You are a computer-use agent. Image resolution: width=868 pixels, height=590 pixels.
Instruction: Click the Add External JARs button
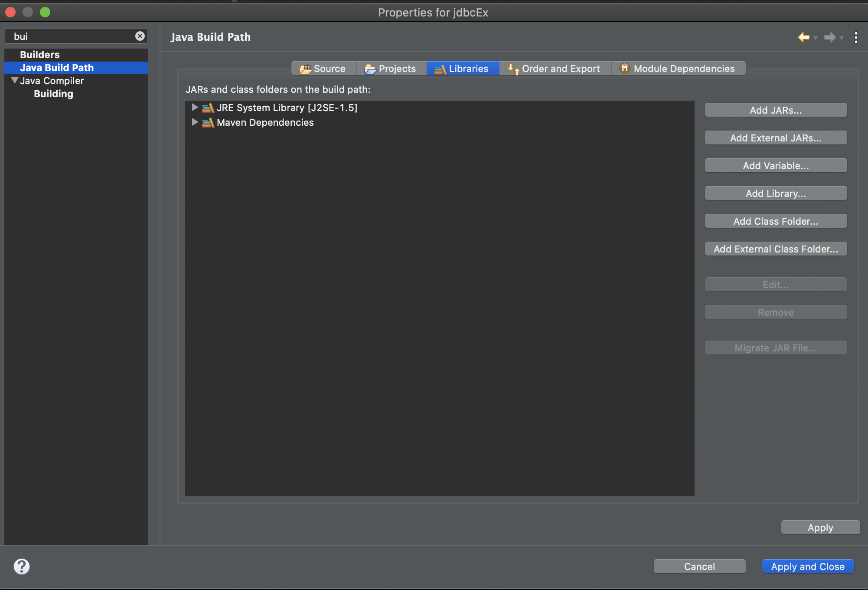[775, 138]
